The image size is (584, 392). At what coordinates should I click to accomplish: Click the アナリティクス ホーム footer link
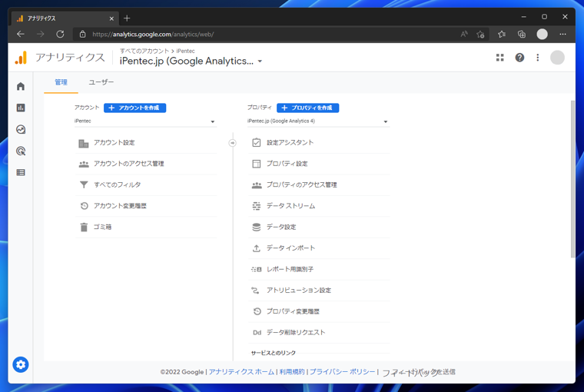pyautogui.click(x=241, y=372)
